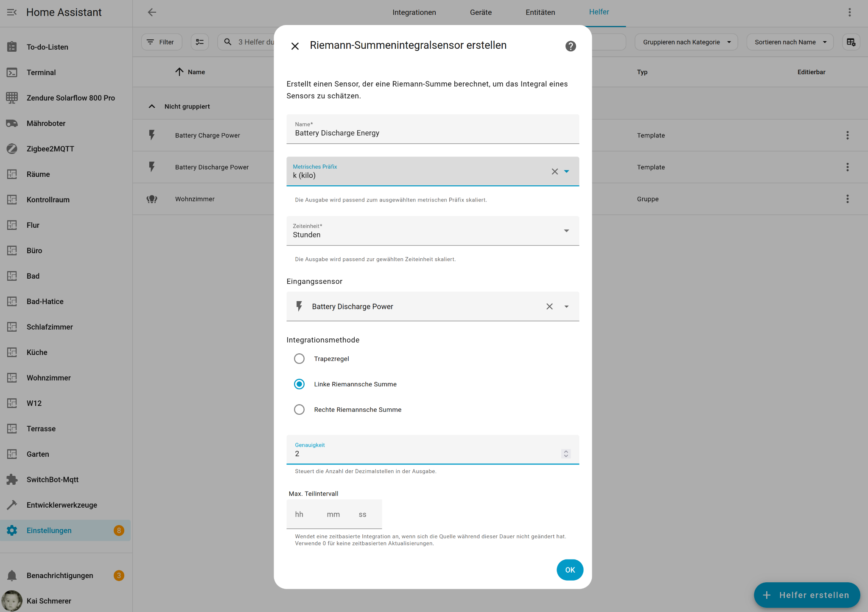Clear the metric prefix selection
Image resolution: width=868 pixels, height=612 pixels.
pyautogui.click(x=554, y=171)
